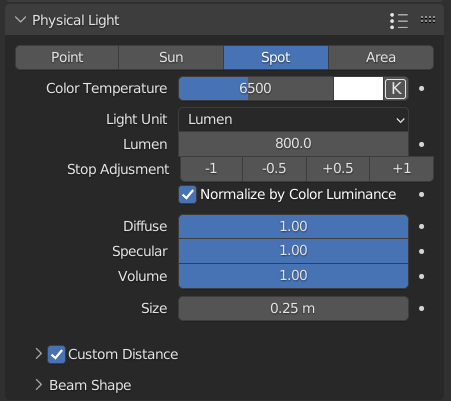This screenshot has height=401, width=451.
Task: Click the animate dot beside Color Temperature
Action: click(x=422, y=89)
